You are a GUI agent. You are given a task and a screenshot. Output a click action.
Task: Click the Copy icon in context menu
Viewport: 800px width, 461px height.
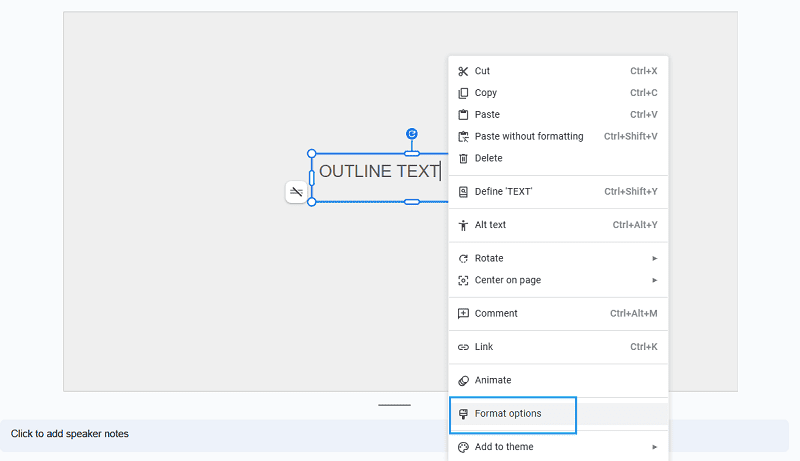point(463,93)
